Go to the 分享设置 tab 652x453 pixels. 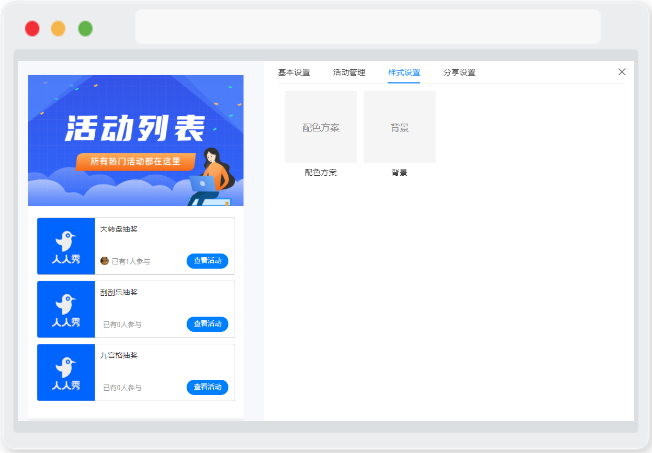[x=459, y=72]
